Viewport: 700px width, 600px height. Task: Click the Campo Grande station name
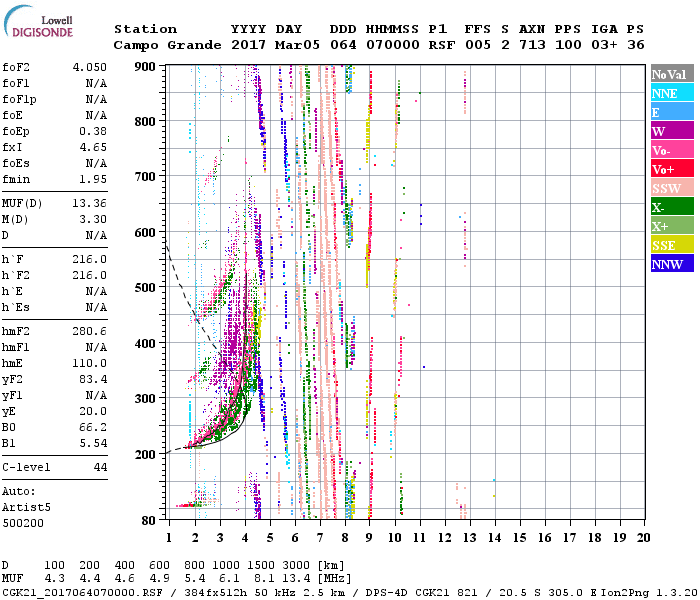(x=167, y=45)
